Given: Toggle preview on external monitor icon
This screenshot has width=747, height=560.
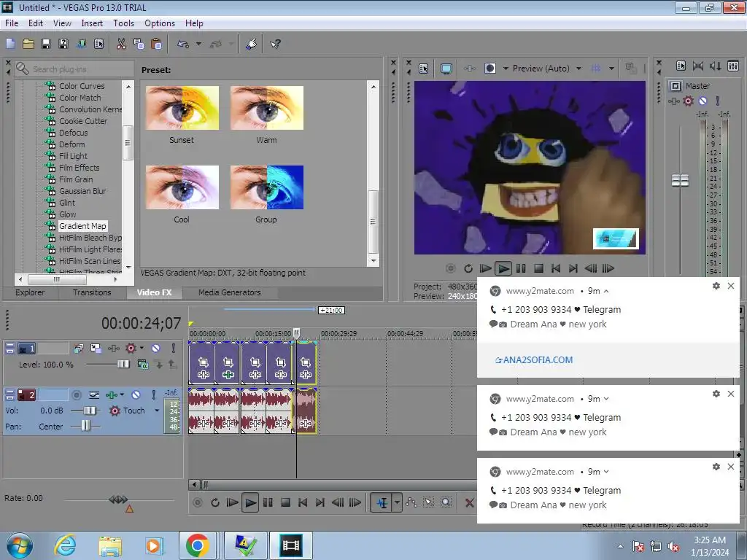Looking at the screenshot, I should 446,69.
